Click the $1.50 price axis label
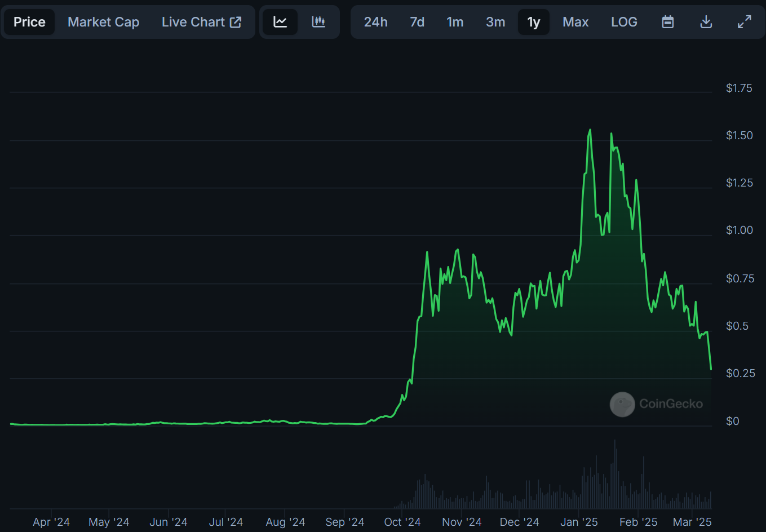The image size is (766, 532). [739, 135]
